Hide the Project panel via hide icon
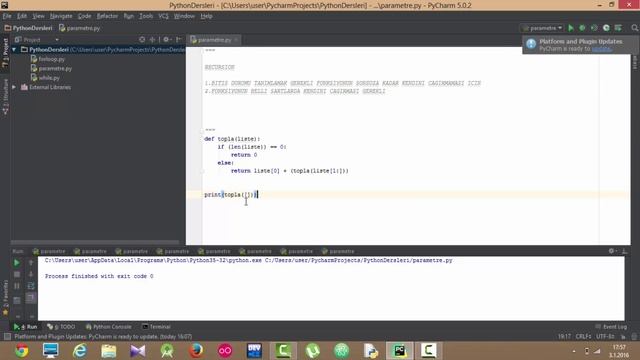 pyautogui.click(x=178, y=40)
